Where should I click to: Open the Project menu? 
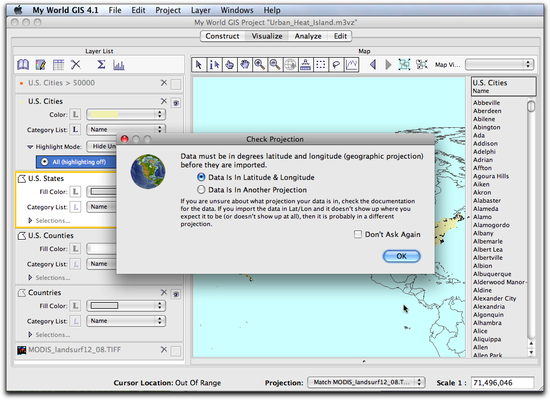point(168,10)
